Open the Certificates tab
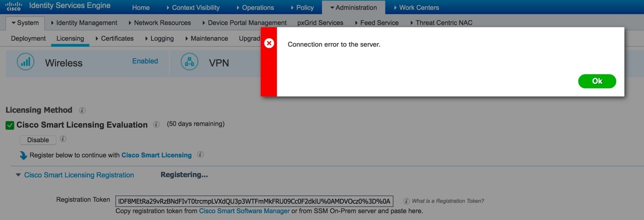644x220 pixels. (115, 38)
